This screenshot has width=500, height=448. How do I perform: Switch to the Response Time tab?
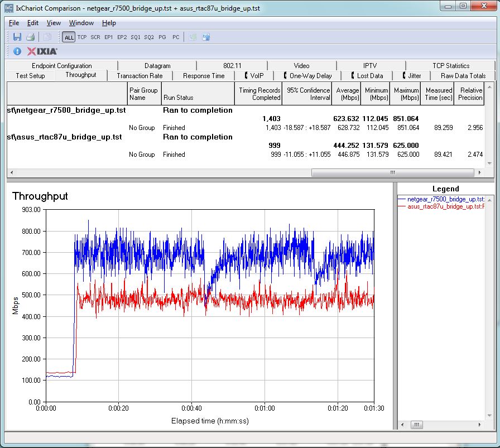coord(204,76)
